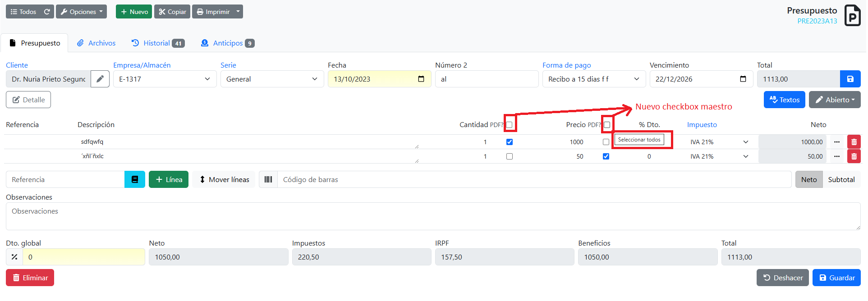Open the Abierto status dropdown
Image resolution: width=868 pixels, height=301 pixels.
(834, 100)
